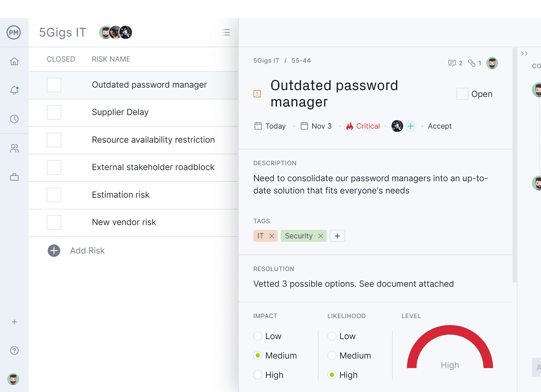The width and height of the screenshot is (541, 392).
Task: Open the help question mark icon
Action: point(14,350)
